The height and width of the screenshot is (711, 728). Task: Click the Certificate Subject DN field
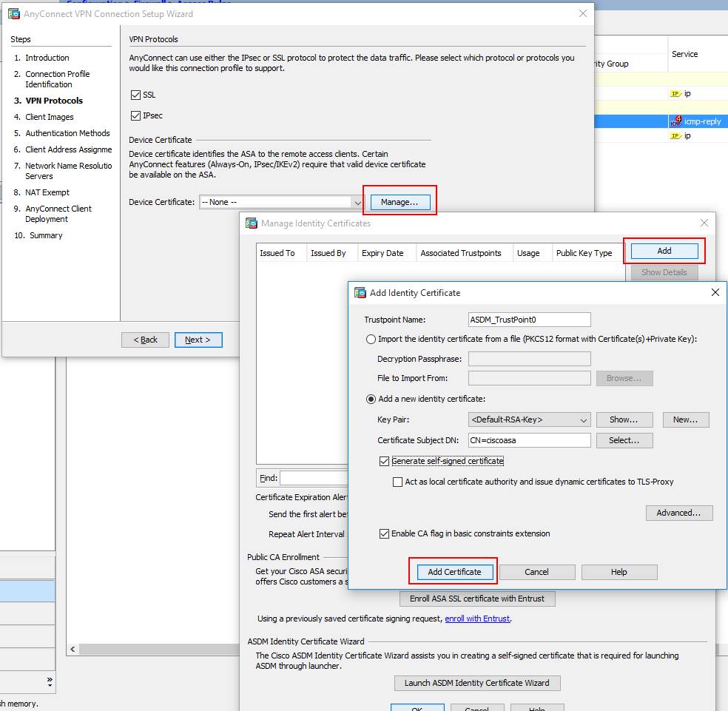(x=529, y=440)
